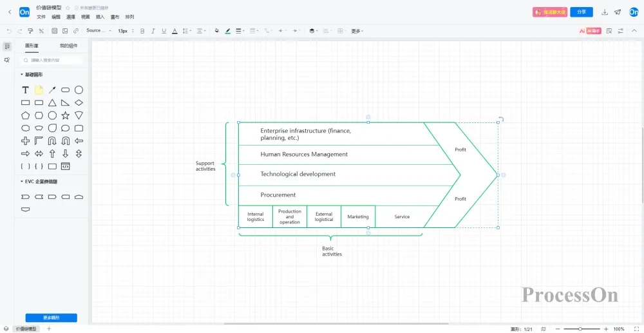Pick the yellow sticky note shape
644x333 pixels.
39,90
